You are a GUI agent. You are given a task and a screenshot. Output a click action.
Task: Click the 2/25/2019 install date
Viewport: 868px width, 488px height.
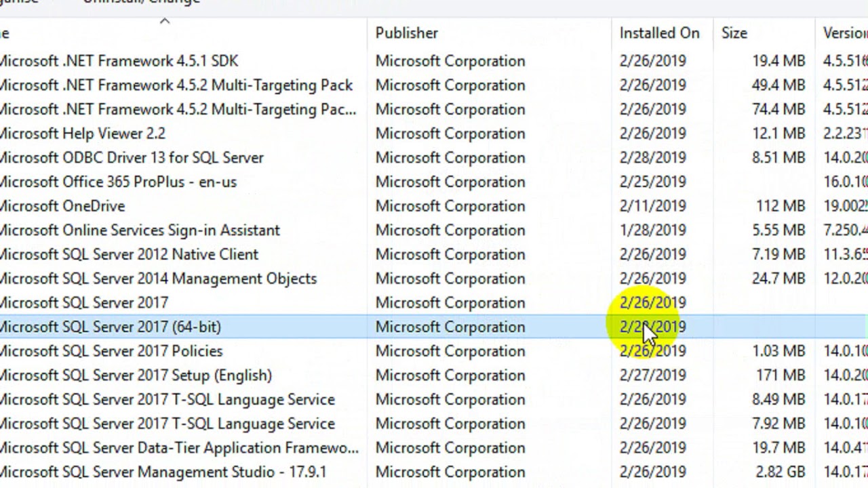point(652,182)
